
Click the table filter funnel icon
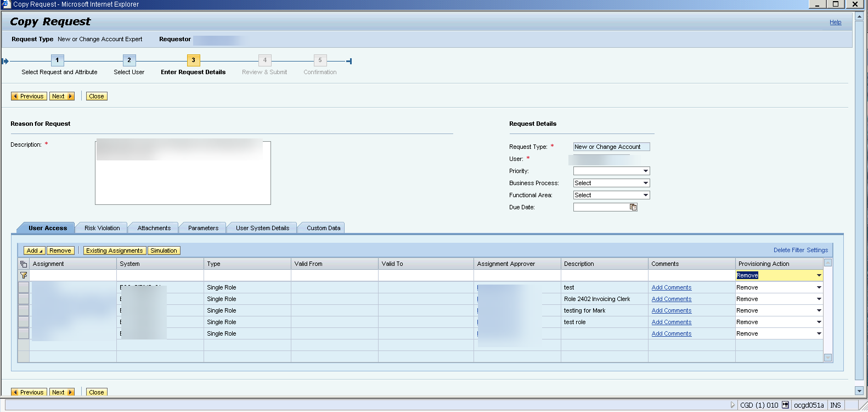(x=24, y=275)
